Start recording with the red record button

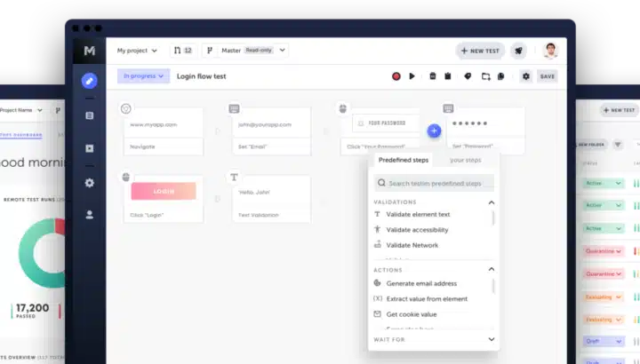click(396, 76)
